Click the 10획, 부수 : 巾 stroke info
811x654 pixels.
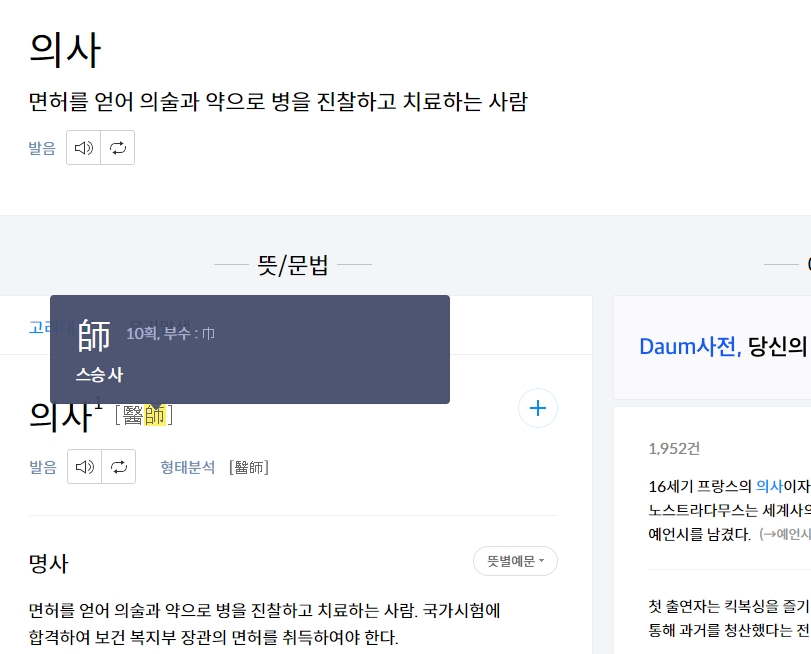(171, 333)
